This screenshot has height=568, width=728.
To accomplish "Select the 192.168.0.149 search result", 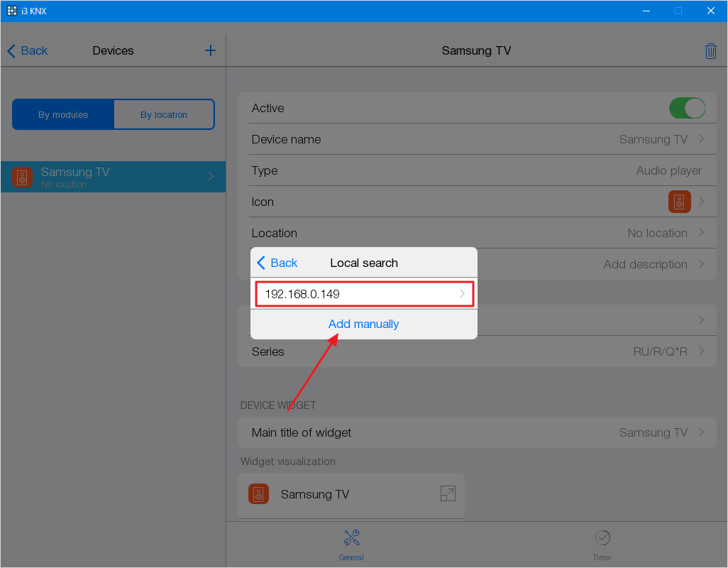I will [x=363, y=293].
